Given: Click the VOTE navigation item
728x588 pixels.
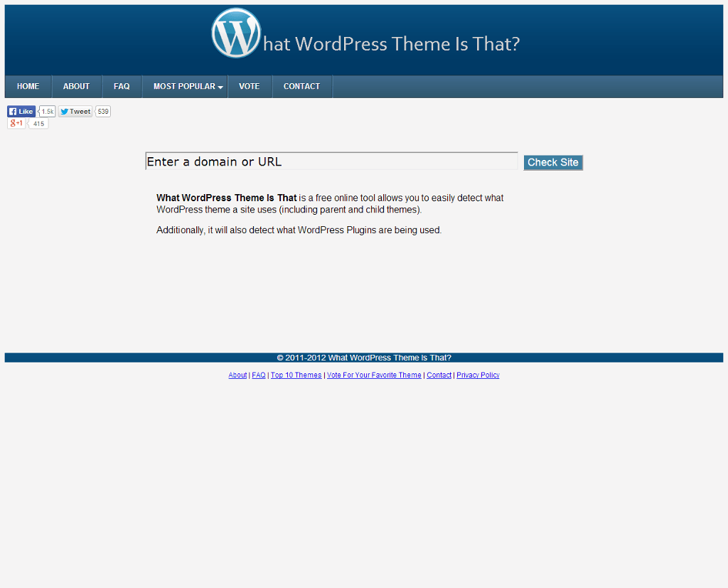Looking at the screenshot, I should coord(249,86).
